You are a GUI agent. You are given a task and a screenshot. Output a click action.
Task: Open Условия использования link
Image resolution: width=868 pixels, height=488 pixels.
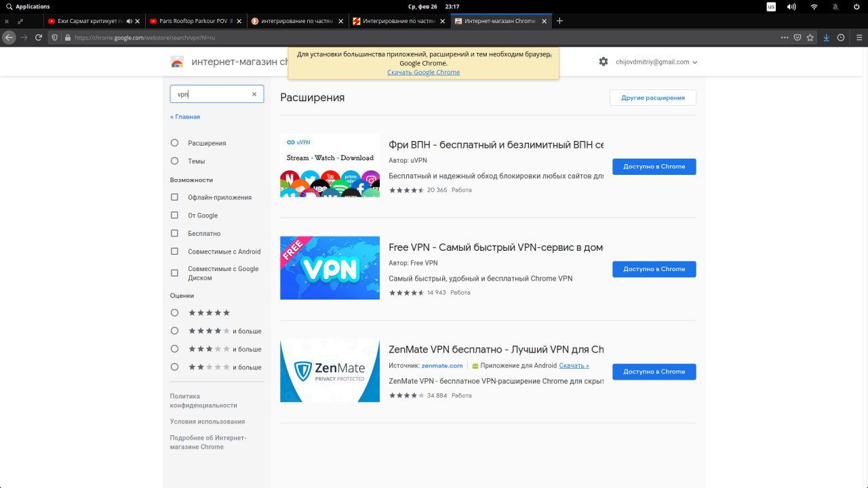[208, 422]
